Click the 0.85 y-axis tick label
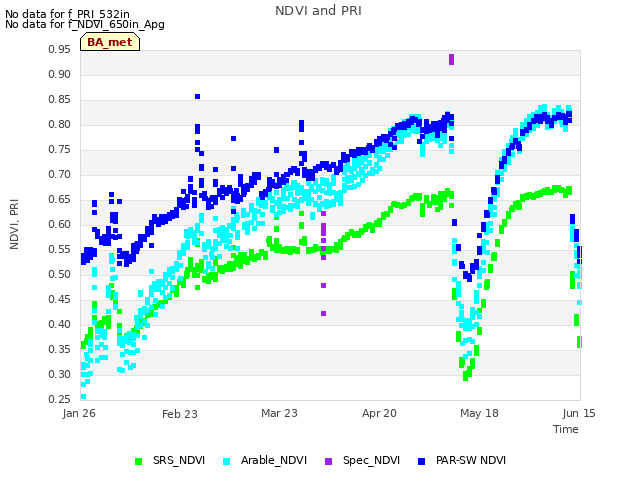The width and height of the screenshot is (640, 480). click(59, 99)
